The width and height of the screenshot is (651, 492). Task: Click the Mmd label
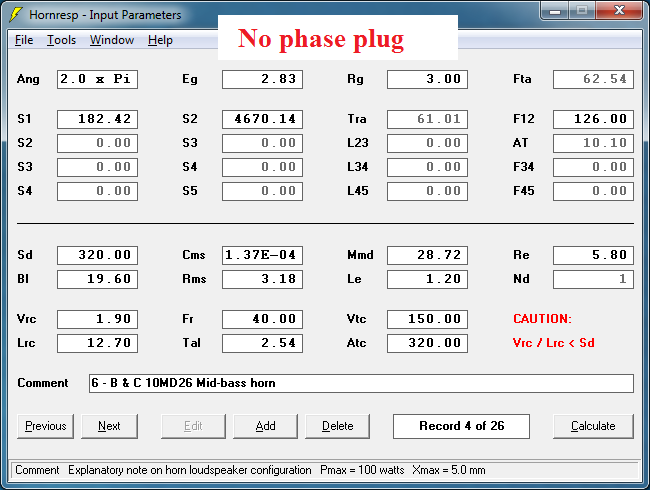tap(360, 255)
